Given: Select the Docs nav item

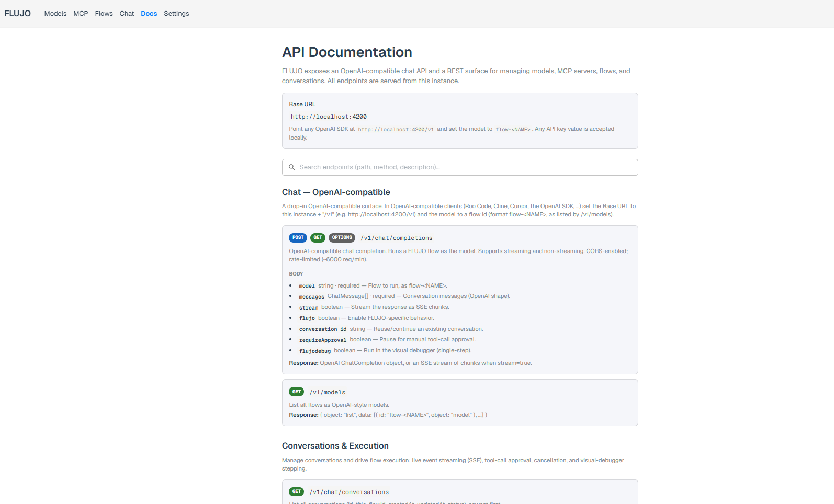Looking at the screenshot, I should [x=149, y=14].
